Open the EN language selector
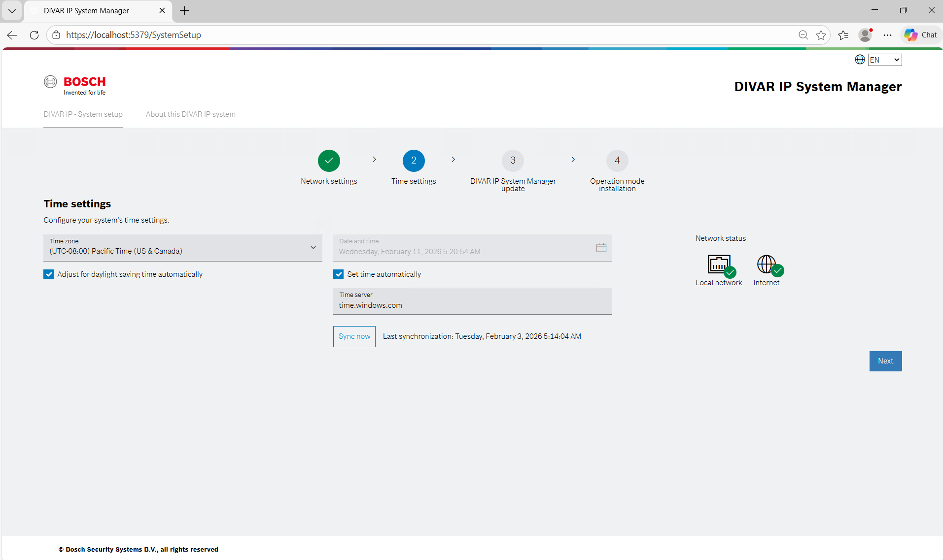The image size is (943, 560). point(884,60)
